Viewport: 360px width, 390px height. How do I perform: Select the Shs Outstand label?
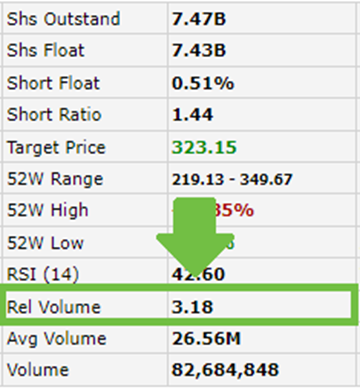(63, 19)
